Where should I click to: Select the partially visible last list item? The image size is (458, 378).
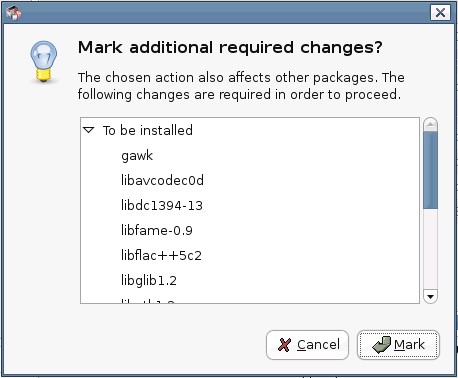148,301
